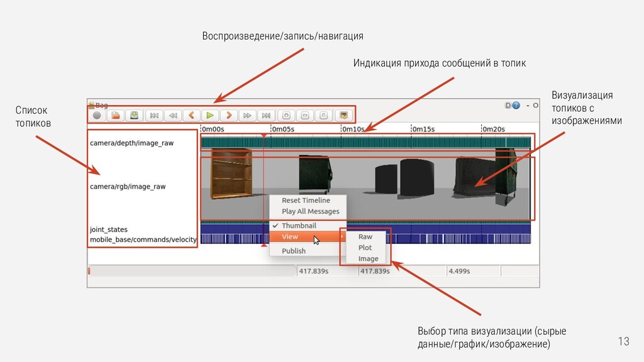Screen dimensions: 644x362
Task: Select the camera/depth/image_raw topic
Action: [132, 143]
